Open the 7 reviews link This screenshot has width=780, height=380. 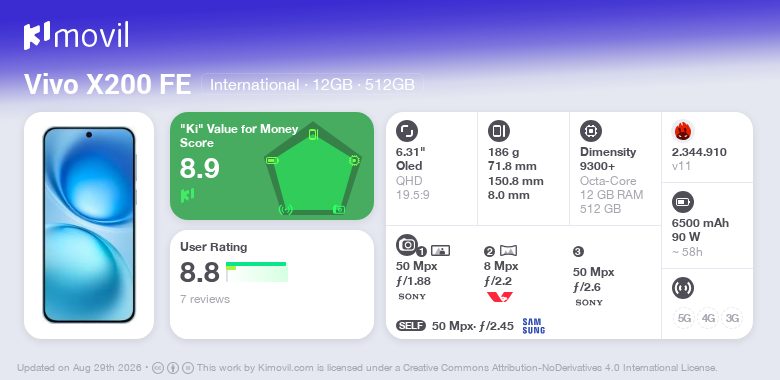point(205,299)
